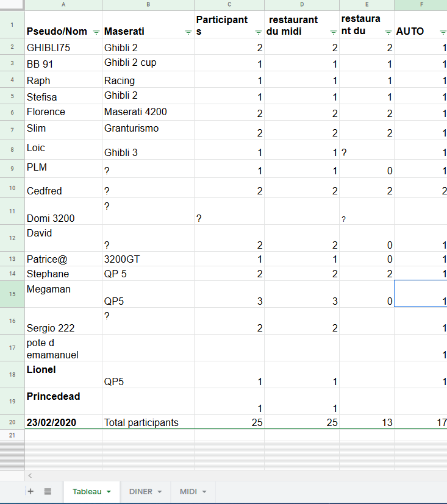
Task: Click the Pseudo/Nom header cell
Action: coord(63,25)
